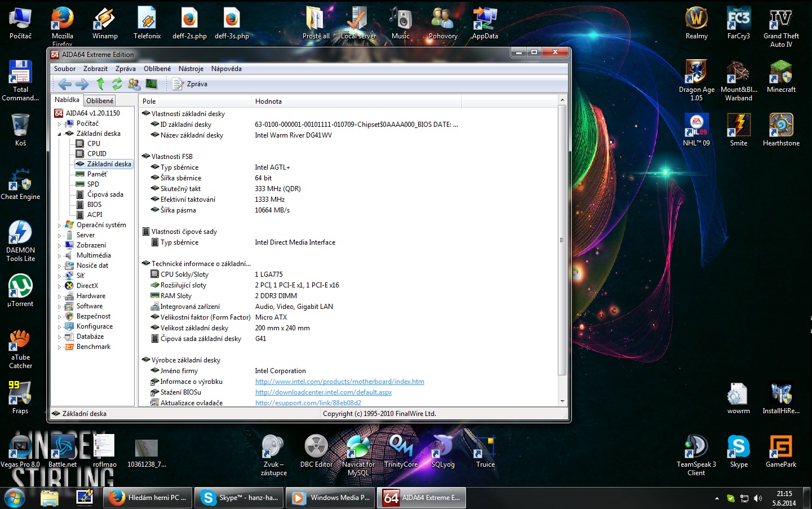
Task: Open the Minecraft desktop icon
Action: point(781,77)
